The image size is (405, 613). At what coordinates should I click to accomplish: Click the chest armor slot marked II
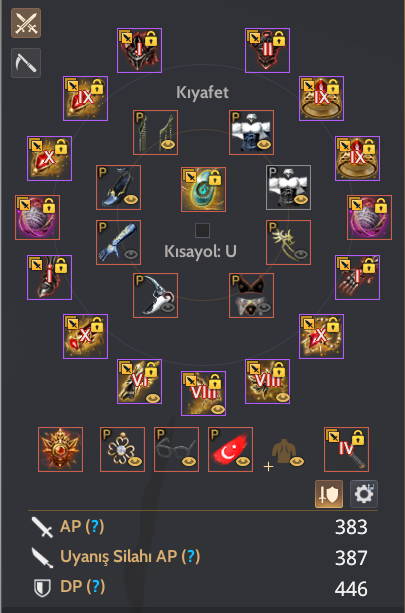[267, 50]
